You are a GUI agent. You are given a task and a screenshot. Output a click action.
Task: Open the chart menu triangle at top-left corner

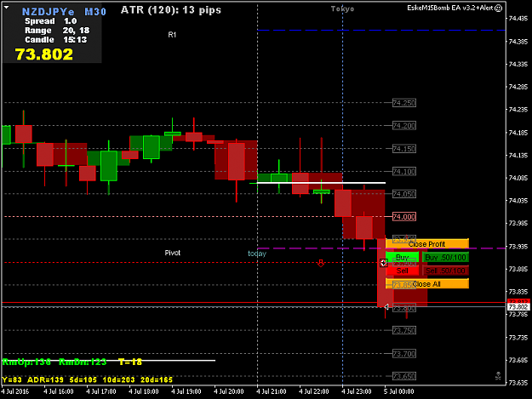[x=7, y=7]
